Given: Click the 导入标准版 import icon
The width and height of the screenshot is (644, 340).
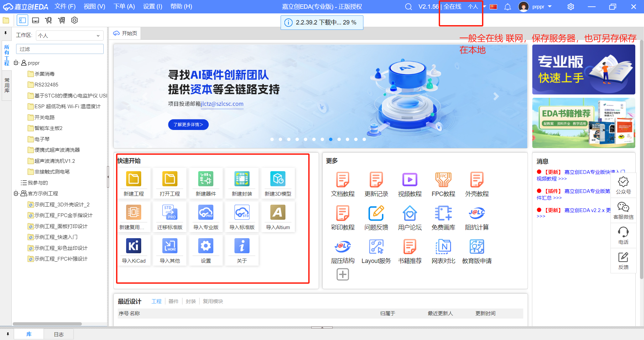Looking at the screenshot, I should point(242,212).
